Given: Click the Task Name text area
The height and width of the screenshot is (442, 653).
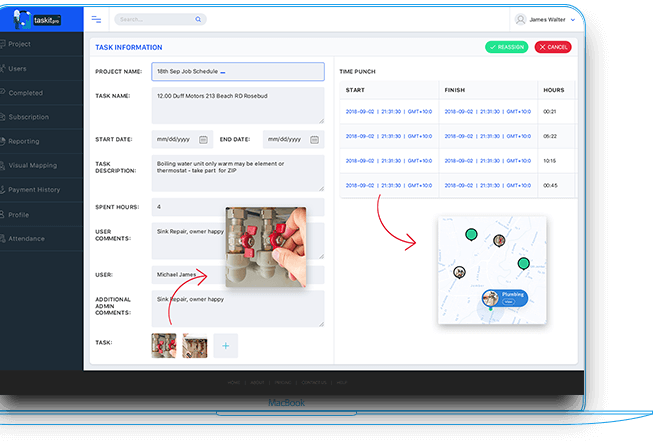Looking at the screenshot, I should [238, 105].
